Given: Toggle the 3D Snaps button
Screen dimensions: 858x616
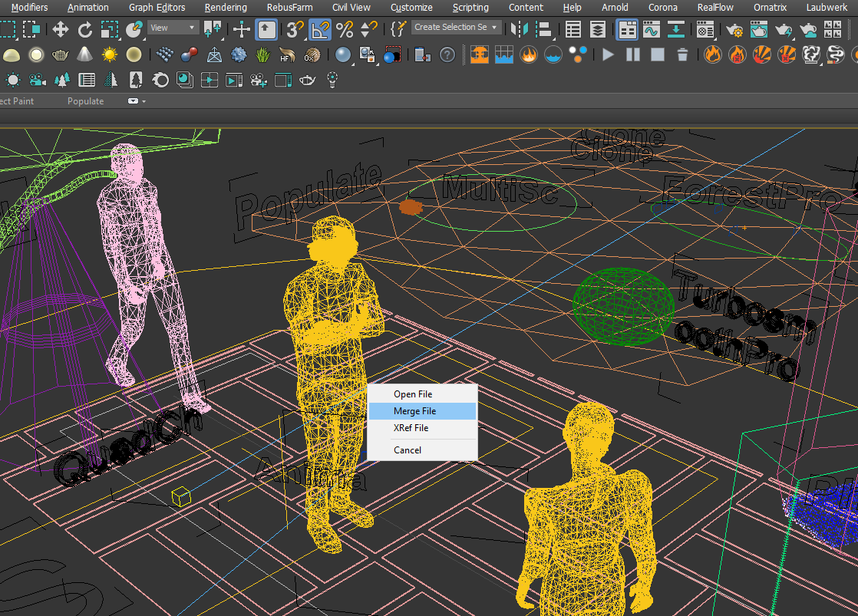Looking at the screenshot, I should point(295,30).
